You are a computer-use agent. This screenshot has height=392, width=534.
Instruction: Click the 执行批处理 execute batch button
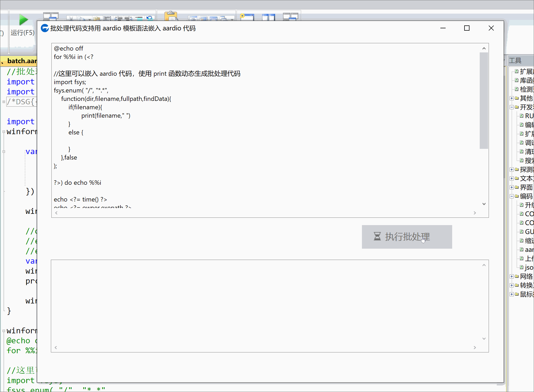coord(407,237)
